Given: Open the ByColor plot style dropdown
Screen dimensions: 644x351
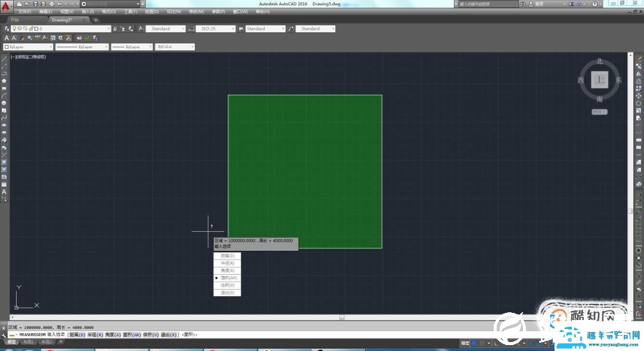Looking at the screenshot, I should tap(175, 46).
